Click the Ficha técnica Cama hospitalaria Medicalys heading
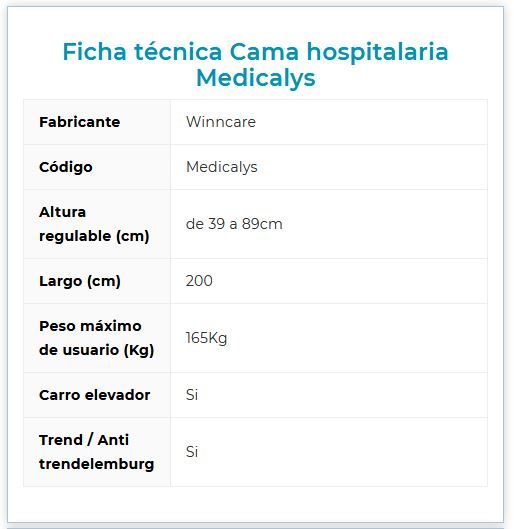Screen dimensions: 514x529 255,65
